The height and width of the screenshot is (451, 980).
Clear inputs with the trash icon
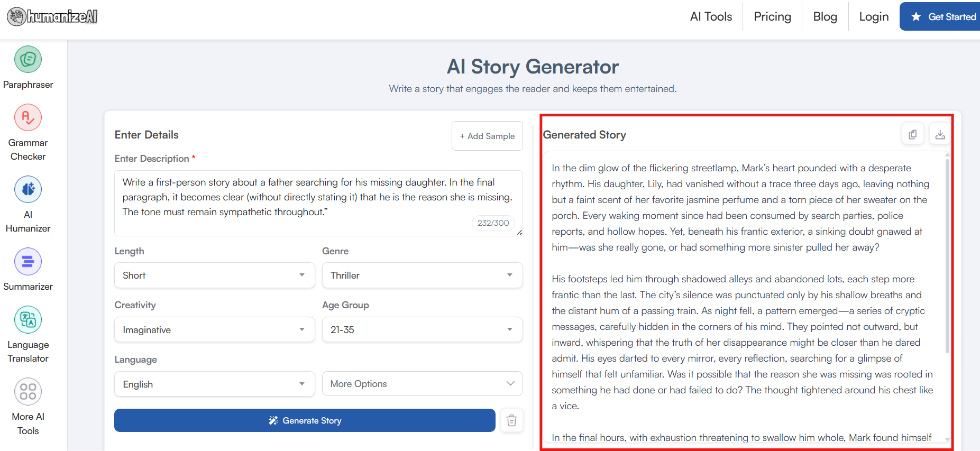(511, 421)
